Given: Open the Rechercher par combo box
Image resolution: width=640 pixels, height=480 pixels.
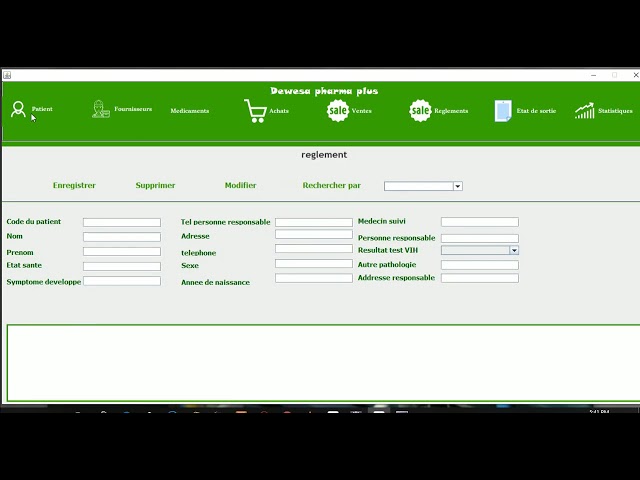Looking at the screenshot, I should (423, 186).
